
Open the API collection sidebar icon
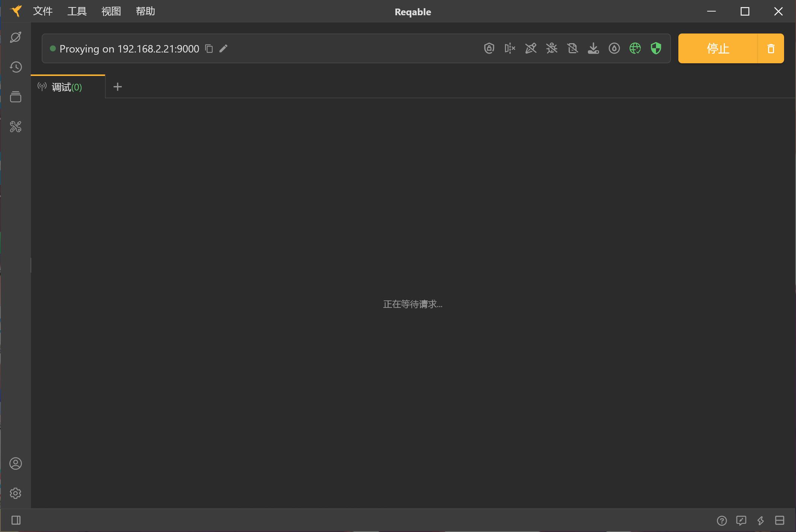pos(15,97)
